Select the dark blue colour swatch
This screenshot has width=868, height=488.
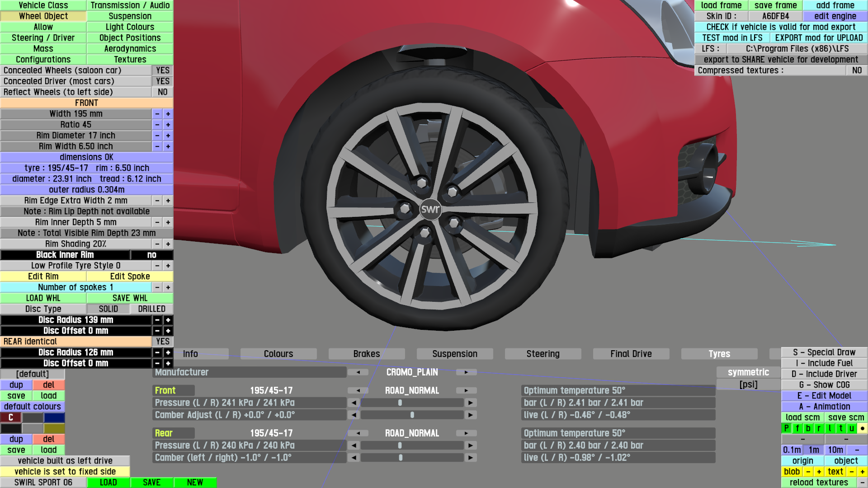pos(54,418)
